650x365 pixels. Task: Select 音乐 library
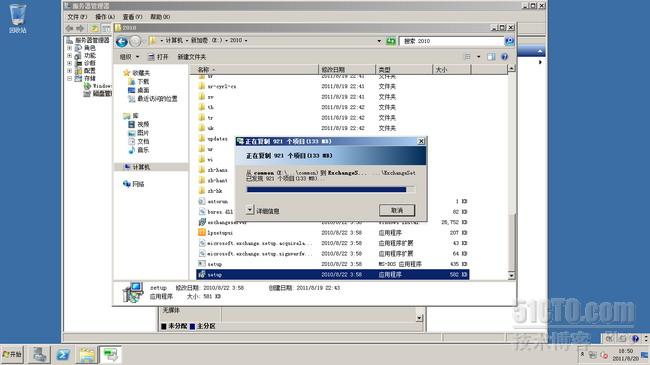[138, 150]
